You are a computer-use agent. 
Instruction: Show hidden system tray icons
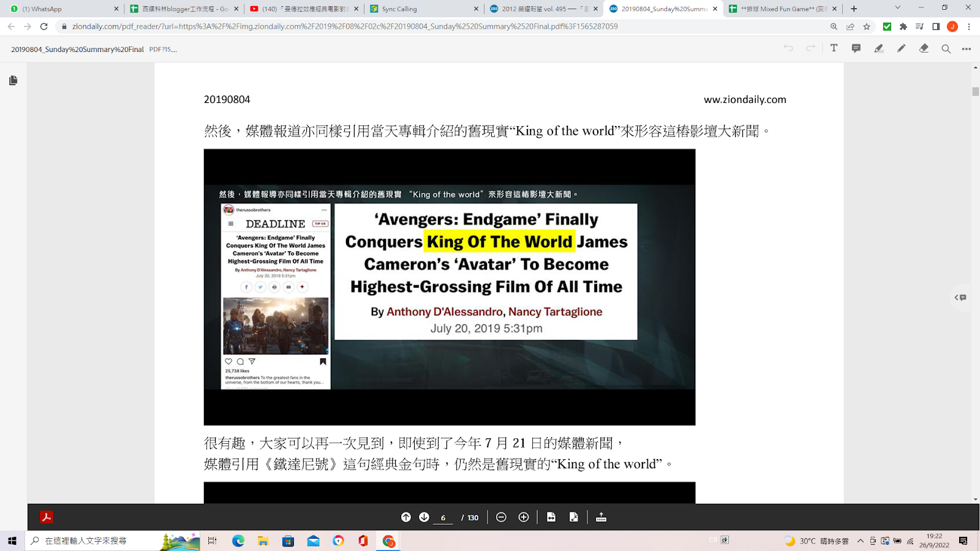click(860, 541)
